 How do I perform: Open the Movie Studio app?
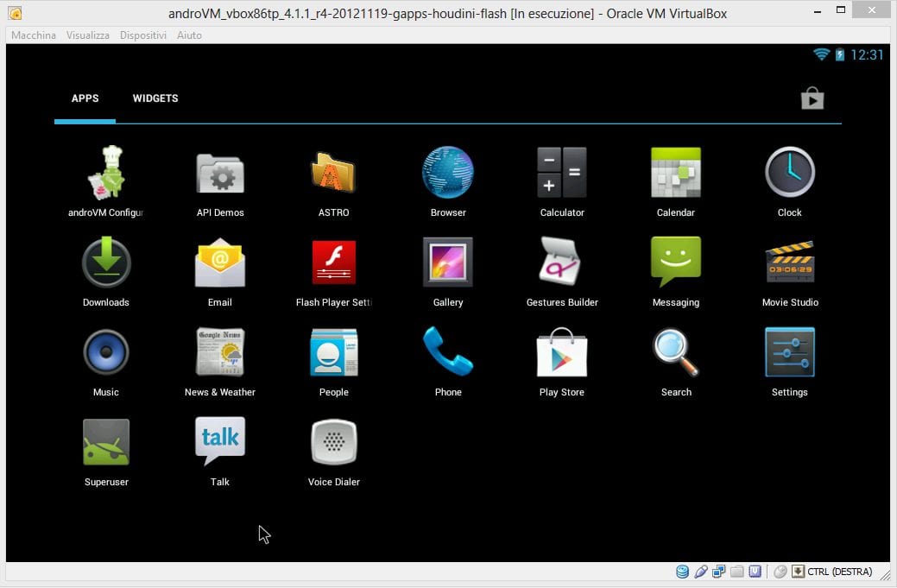[789, 262]
